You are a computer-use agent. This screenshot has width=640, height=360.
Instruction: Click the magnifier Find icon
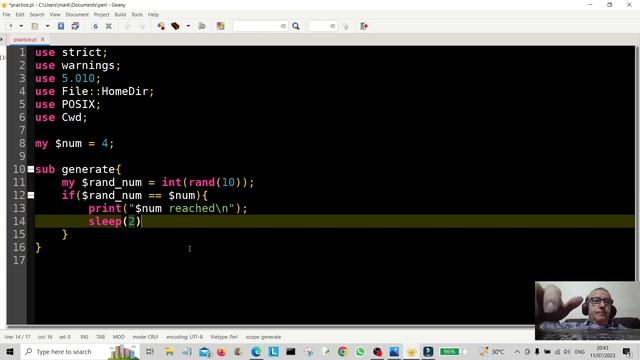click(x=296, y=26)
